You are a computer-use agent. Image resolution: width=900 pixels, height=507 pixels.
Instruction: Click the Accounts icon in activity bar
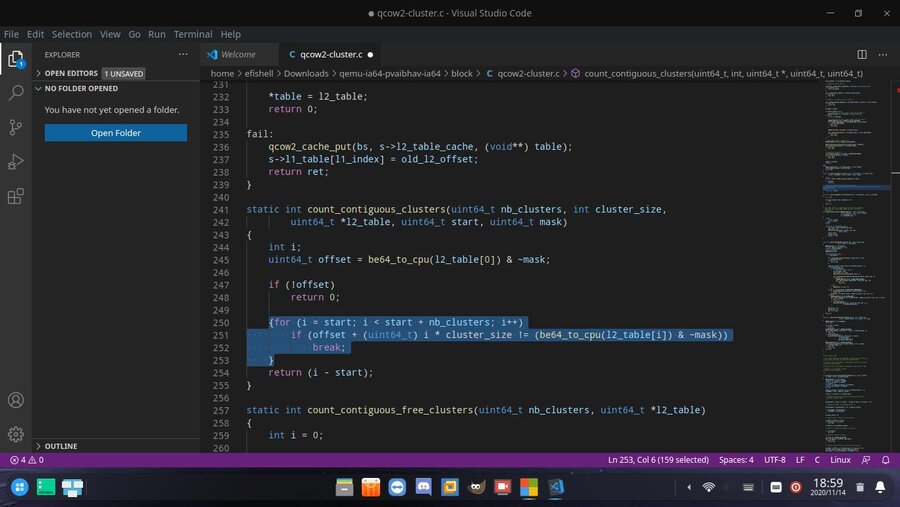(16, 400)
